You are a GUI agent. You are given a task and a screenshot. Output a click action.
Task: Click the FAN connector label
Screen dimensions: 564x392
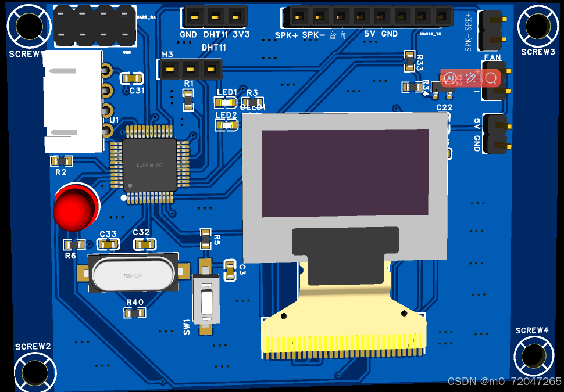[x=492, y=57]
